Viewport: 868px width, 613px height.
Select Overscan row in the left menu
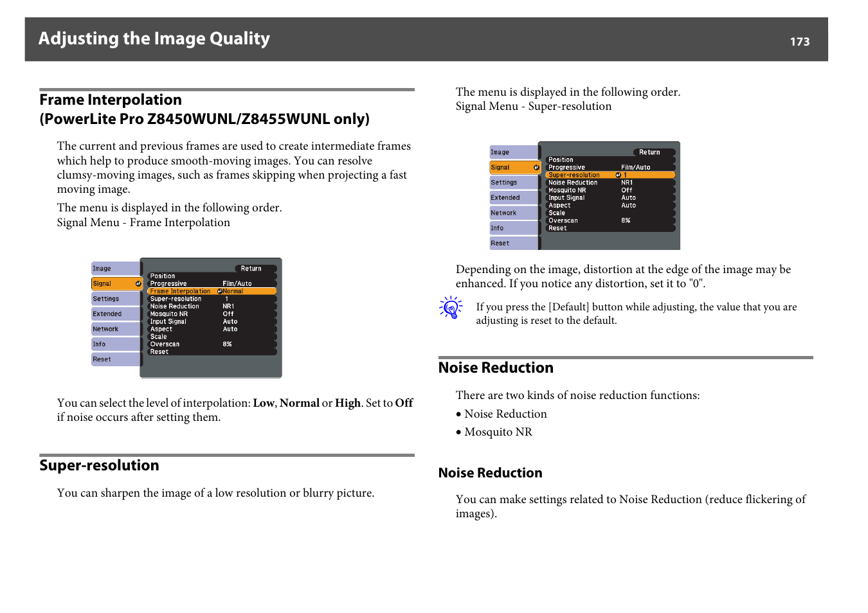point(212,344)
